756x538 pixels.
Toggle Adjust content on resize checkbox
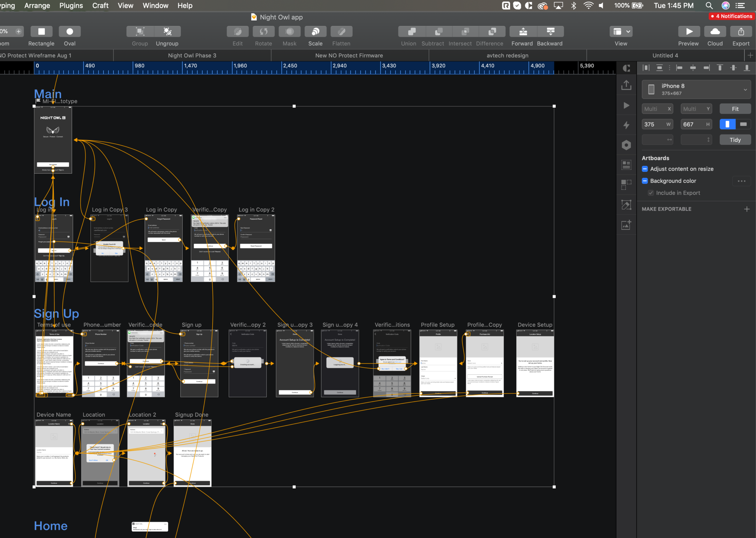tap(645, 169)
